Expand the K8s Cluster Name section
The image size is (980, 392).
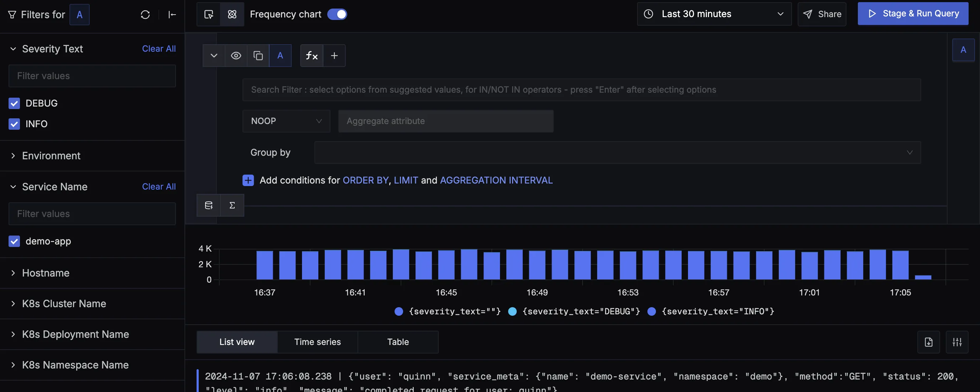point(13,303)
